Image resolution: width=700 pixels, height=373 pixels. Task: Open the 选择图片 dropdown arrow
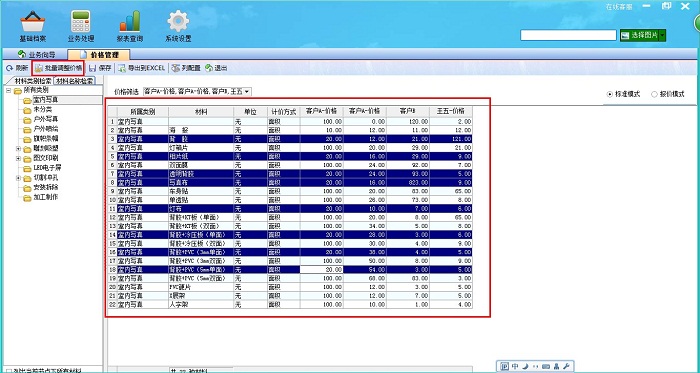[662, 35]
